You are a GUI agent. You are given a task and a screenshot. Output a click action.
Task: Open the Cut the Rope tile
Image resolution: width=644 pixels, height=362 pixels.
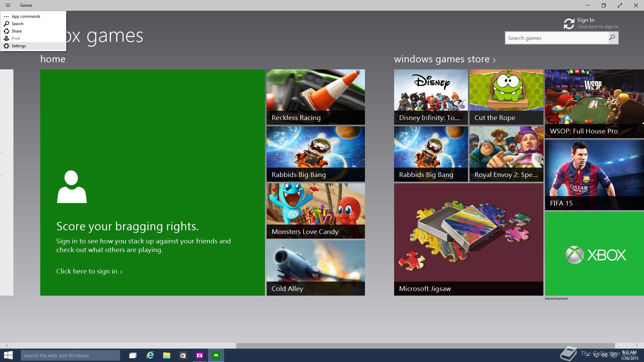point(506,97)
